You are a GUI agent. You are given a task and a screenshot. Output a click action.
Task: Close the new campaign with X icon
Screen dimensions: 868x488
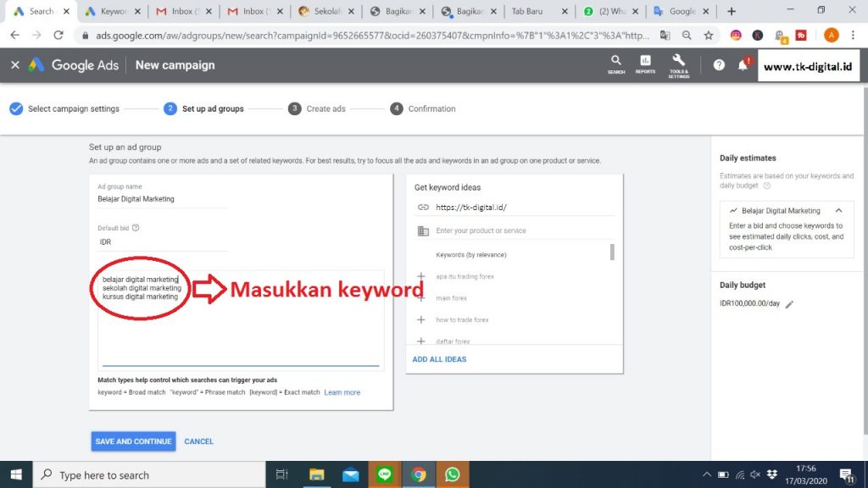coord(14,65)
